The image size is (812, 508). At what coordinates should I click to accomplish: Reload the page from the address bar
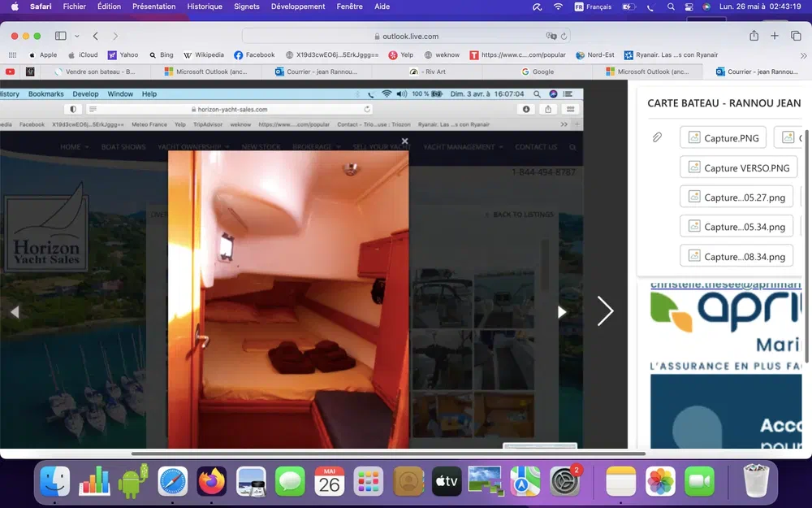(x=564, y=36)
